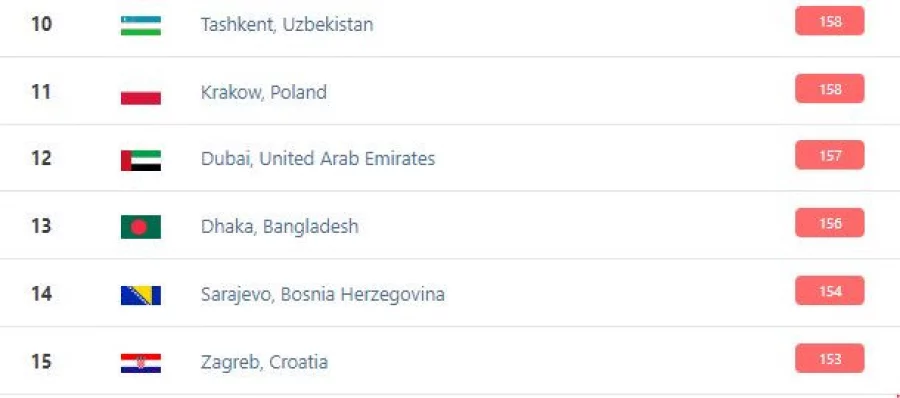This screenshot has width=900, height=398.
Task: Click the Poland flag icon
Action: click(x=141, y=93)
